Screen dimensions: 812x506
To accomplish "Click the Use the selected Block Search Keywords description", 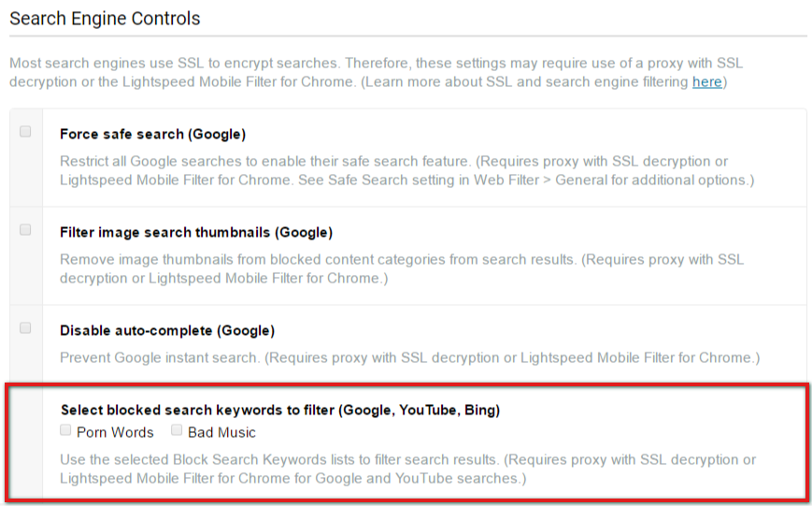I will pyautogui.click(x=408, y=469).
